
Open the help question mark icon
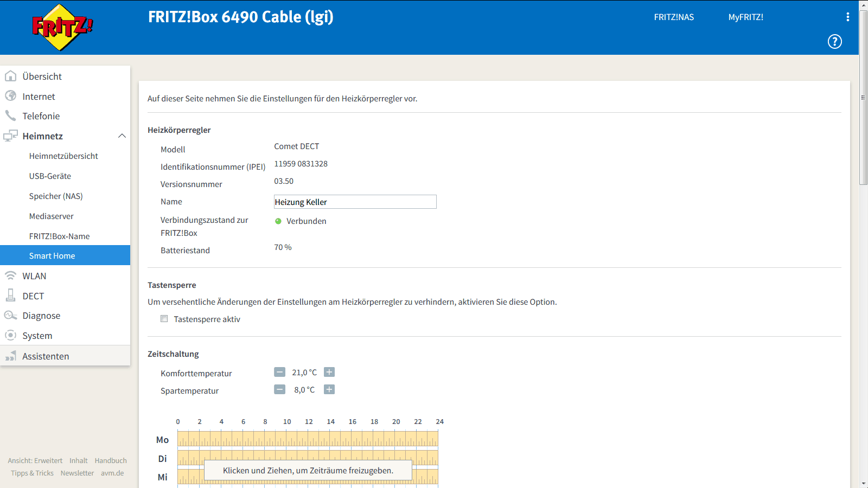[x=835, y=41]
